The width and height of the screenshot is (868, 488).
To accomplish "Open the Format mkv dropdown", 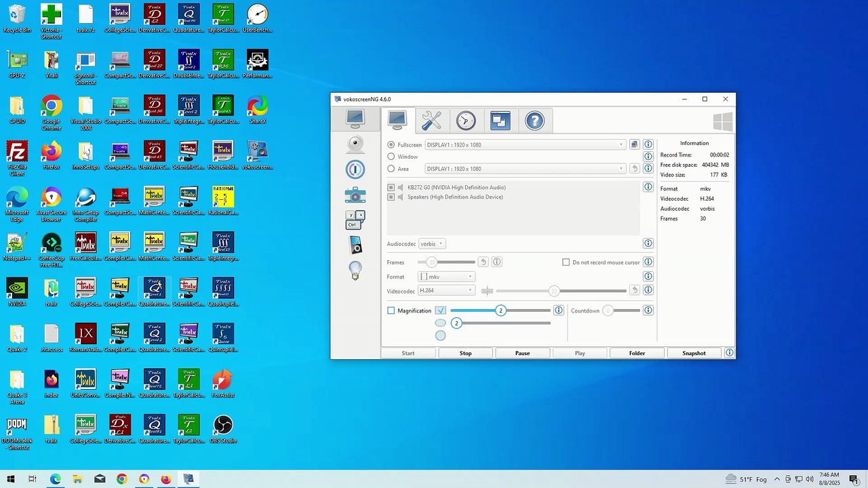I will pos(446,277).
